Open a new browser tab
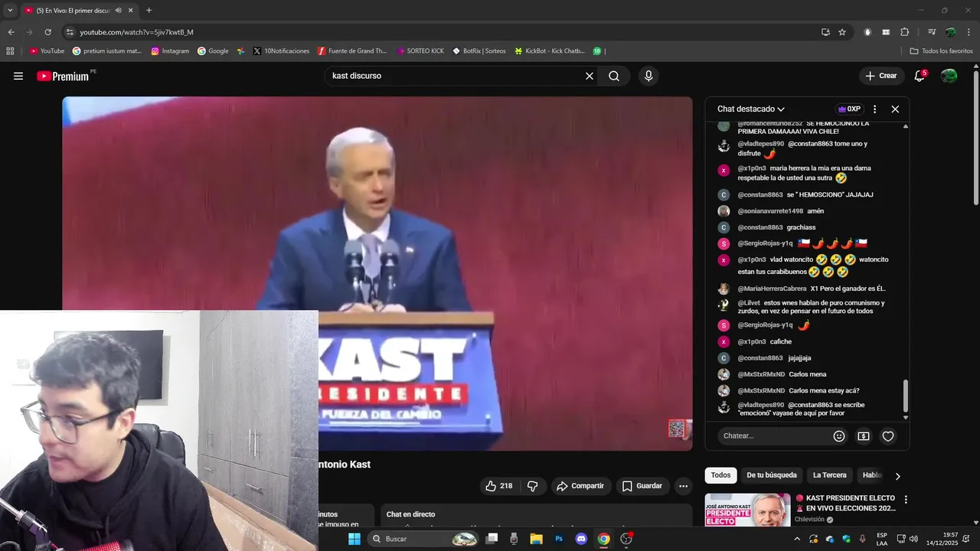The height and width of the screenshot is (551, 980). [x=149, y=11]
